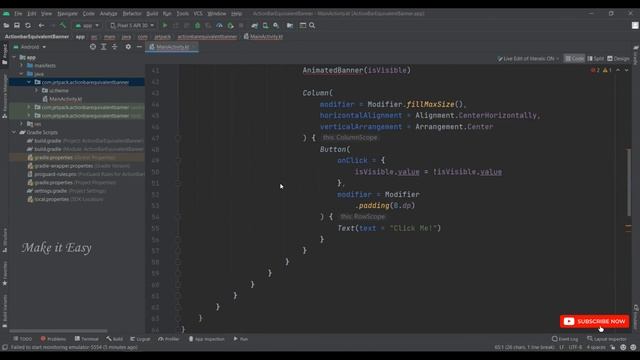Hide the Project panel with the minus icon

[x=139, y=47]
